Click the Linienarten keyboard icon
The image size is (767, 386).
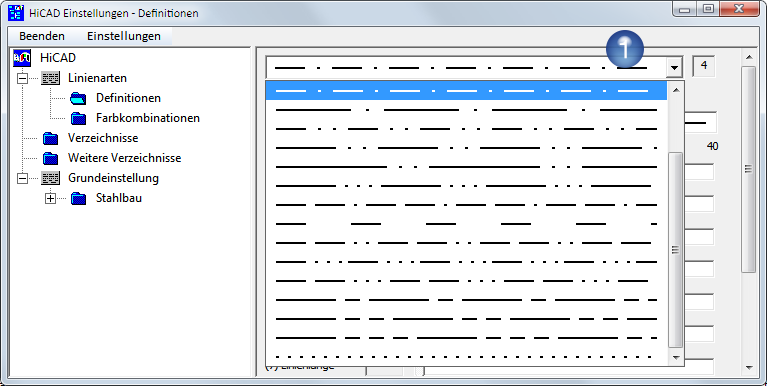pos(51,78)
